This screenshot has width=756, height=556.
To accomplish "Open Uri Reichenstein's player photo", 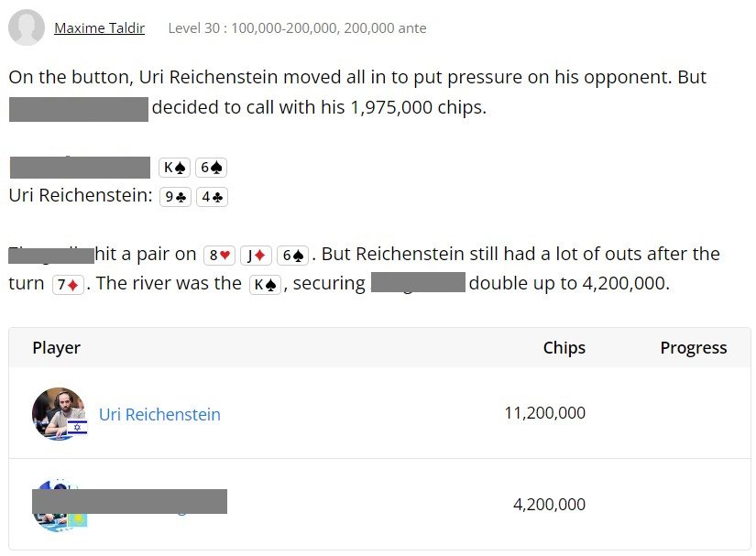I will (x=58, y=413).
